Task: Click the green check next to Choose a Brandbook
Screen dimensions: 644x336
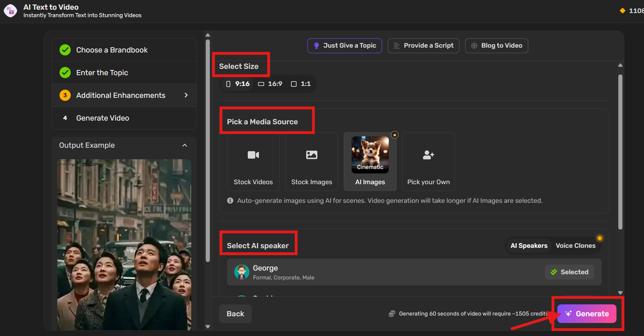Action: (x=65, y=50)
